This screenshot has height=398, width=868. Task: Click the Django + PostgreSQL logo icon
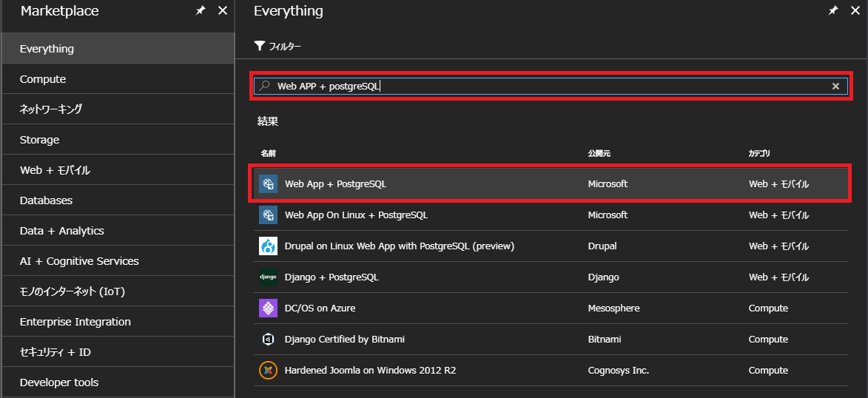pyautogui.click(x=268, y=277)
